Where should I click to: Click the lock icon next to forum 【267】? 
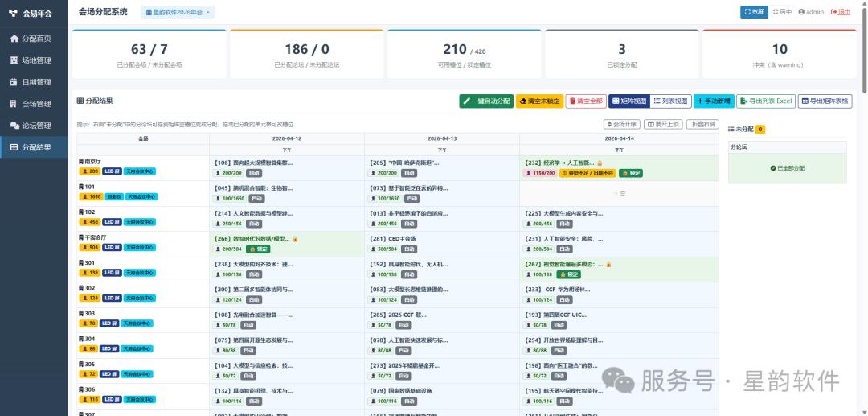pyautogui.click(x=608, y=264)
